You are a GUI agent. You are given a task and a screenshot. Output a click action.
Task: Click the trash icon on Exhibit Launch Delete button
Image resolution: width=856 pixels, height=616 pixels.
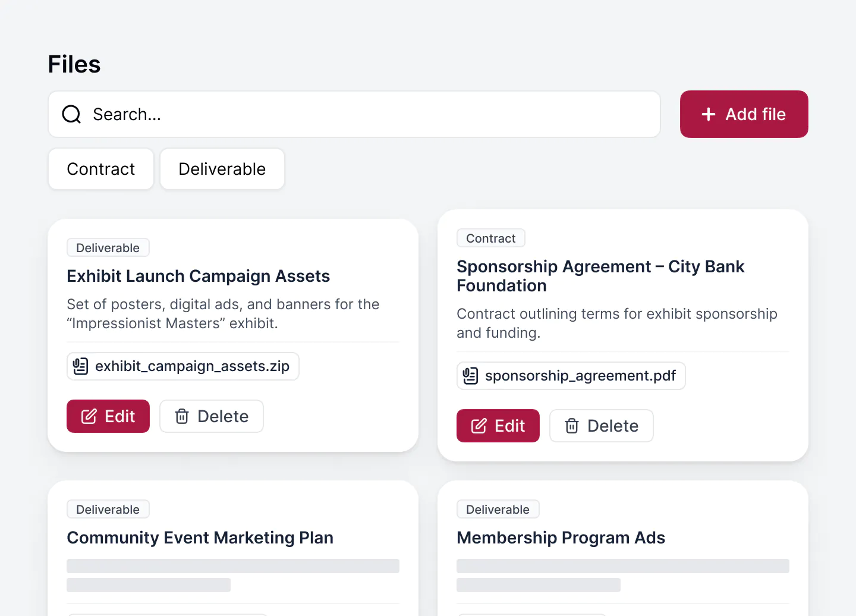point(182,416)
